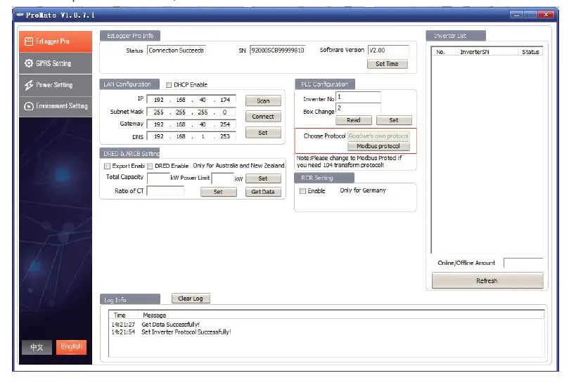Toggle the DRED Enable checkbox
The height and width of the screenshot is (392, 569).
(x=150, y=166)
